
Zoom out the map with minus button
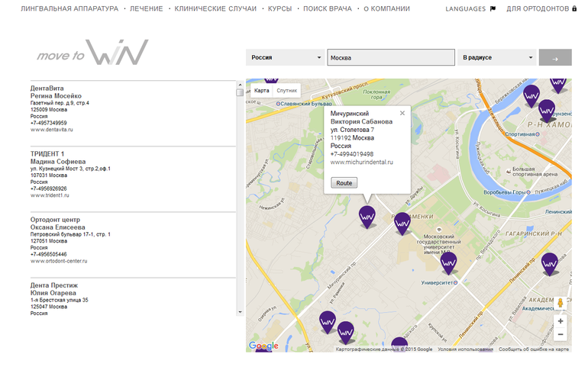(x=561, y=334)
